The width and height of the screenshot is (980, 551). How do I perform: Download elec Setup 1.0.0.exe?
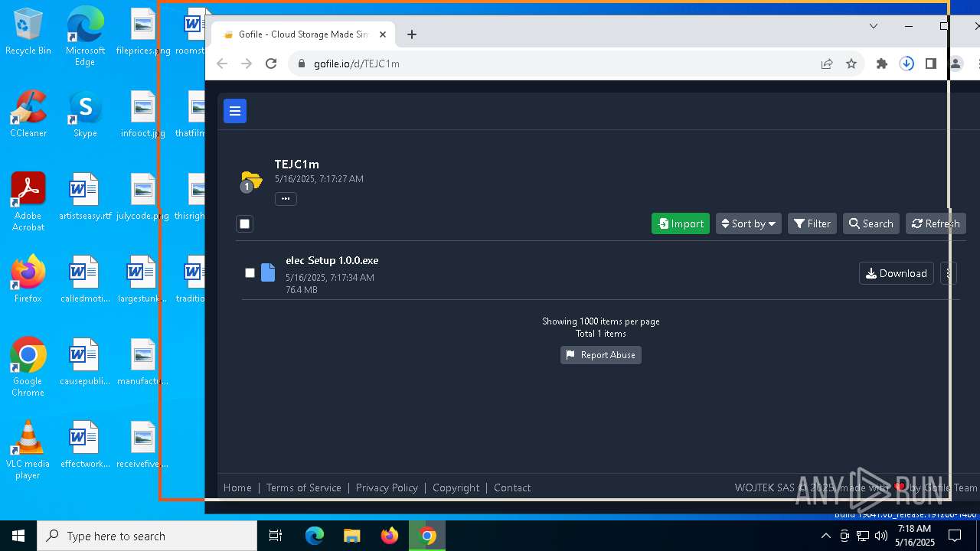pos(897,273)
